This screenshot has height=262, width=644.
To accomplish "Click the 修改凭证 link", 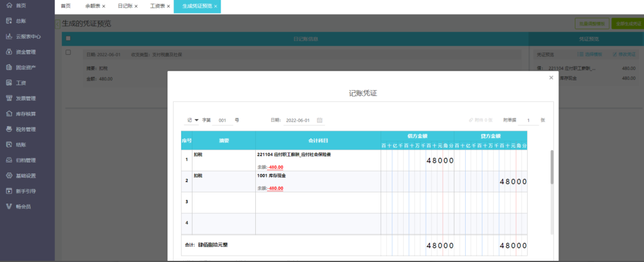I will coord(624,54).
